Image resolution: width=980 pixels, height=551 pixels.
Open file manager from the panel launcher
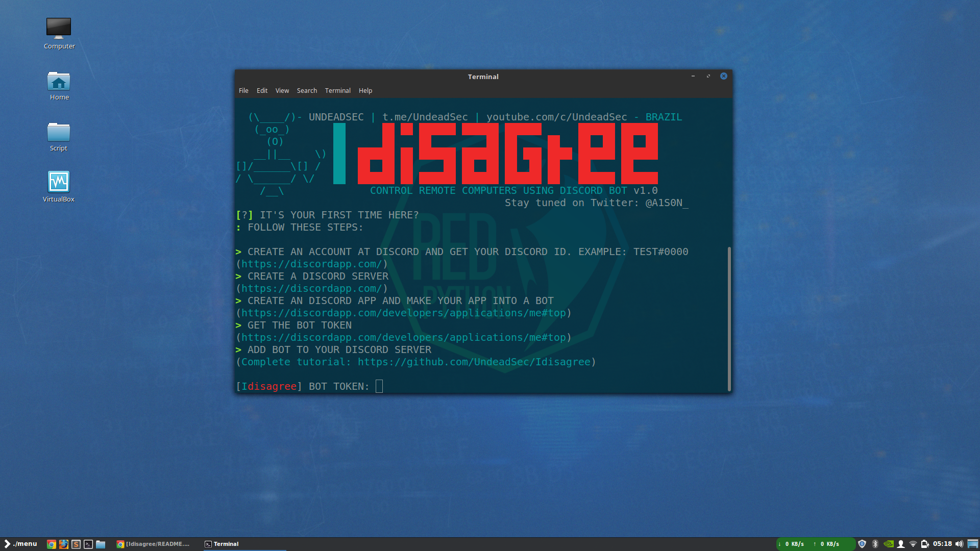(x=101, y=544)
